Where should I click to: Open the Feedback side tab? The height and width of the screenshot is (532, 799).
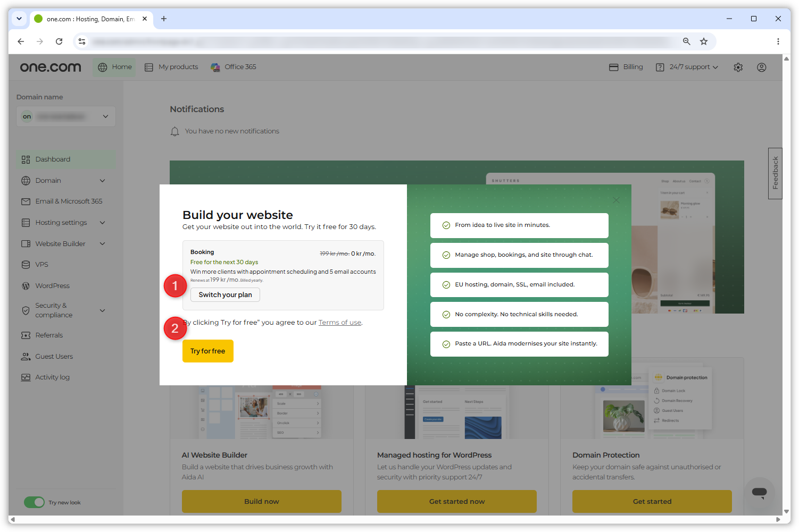(x=776, y=173)
